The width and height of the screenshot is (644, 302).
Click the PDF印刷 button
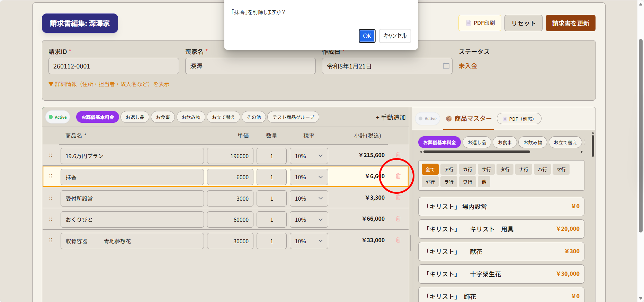[x=480, y=23]
